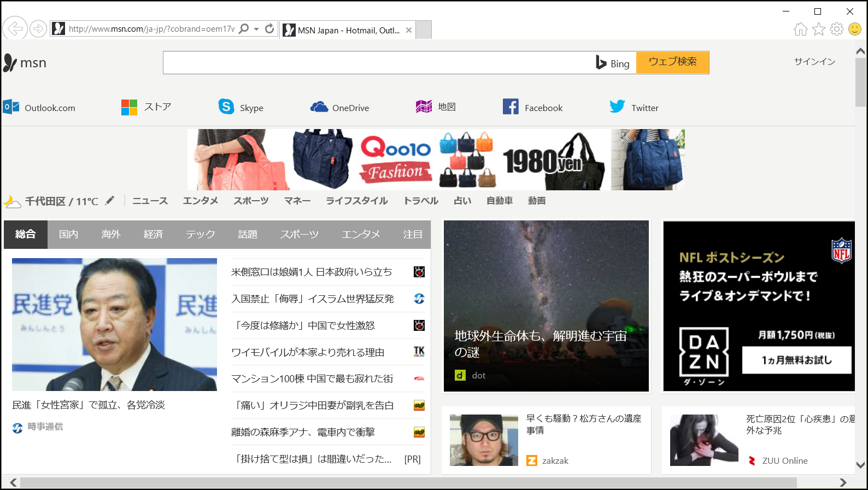Click the horizontal scrollbar right arrow
This screenshot has width=868, height=490.
(x=843, y=482)
